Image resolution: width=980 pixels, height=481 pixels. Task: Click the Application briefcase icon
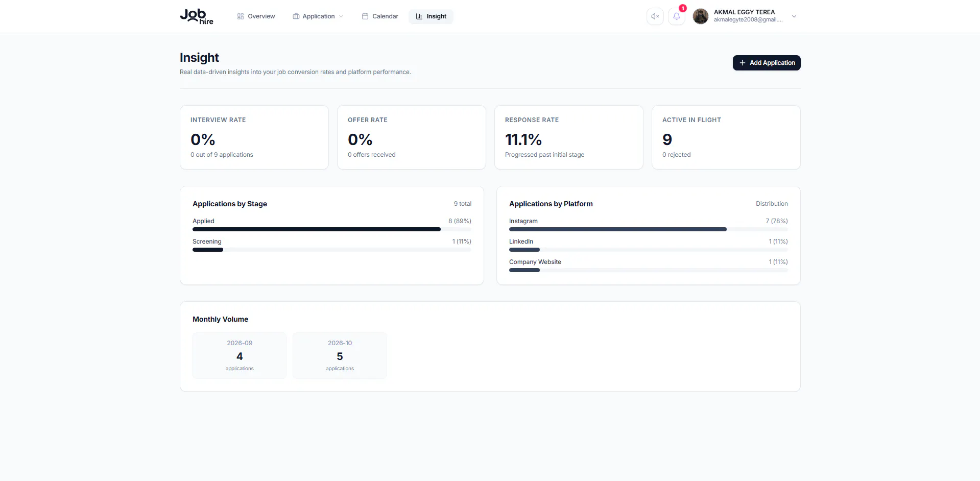click(296, 16)
